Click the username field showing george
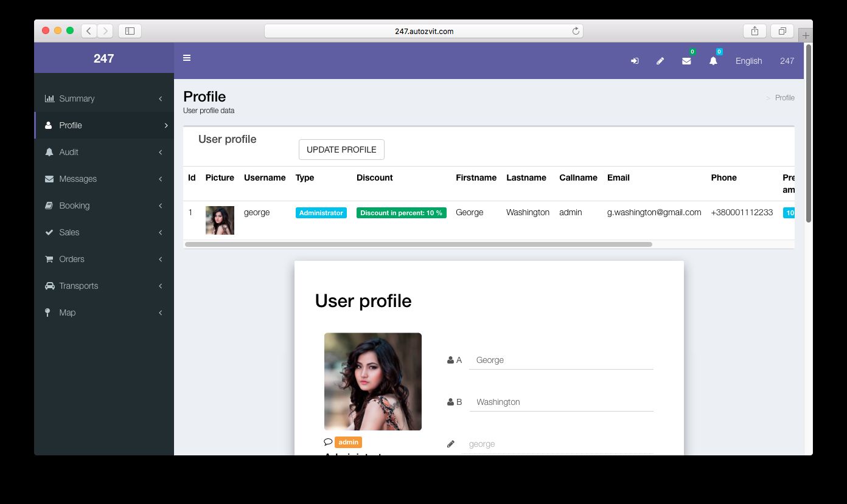Image resolution: width=847 pixels, height=504 pixels. point(557,444)
